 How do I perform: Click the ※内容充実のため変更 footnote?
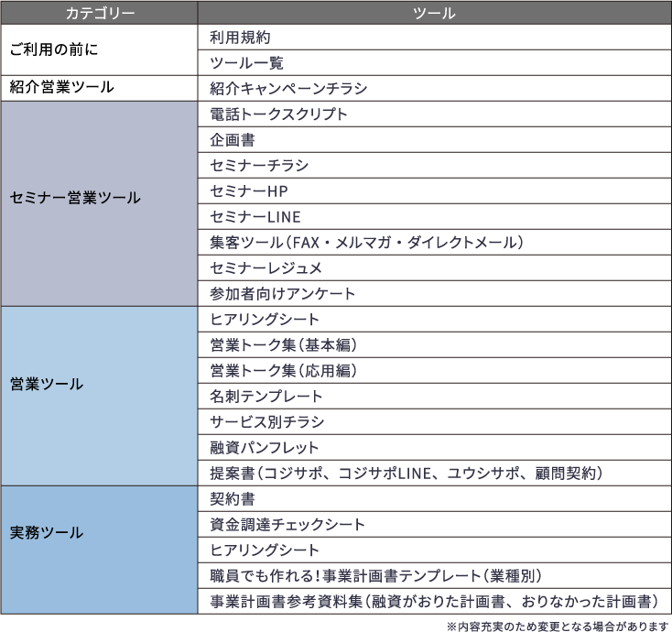[x=558, y=626]
